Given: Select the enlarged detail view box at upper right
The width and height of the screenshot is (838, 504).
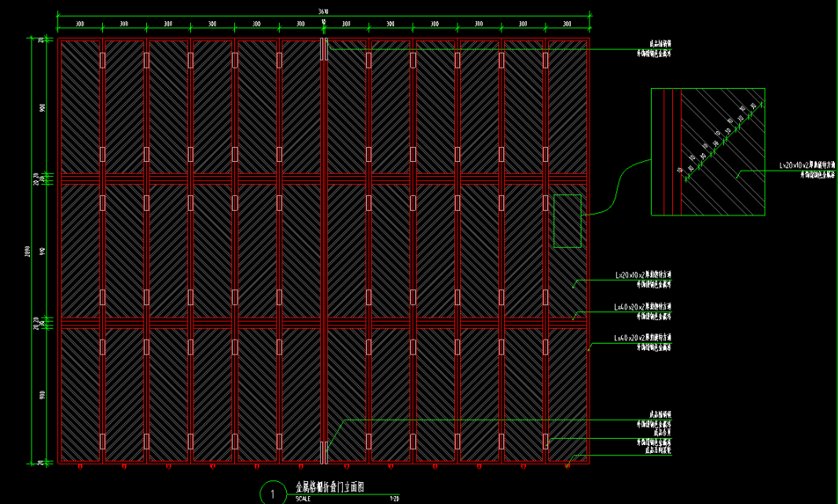Looking at the screenshot, I should coord(708,152).
